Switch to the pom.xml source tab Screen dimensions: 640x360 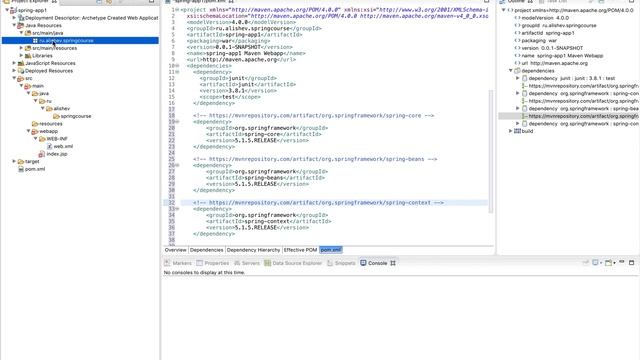coord(331,250)
